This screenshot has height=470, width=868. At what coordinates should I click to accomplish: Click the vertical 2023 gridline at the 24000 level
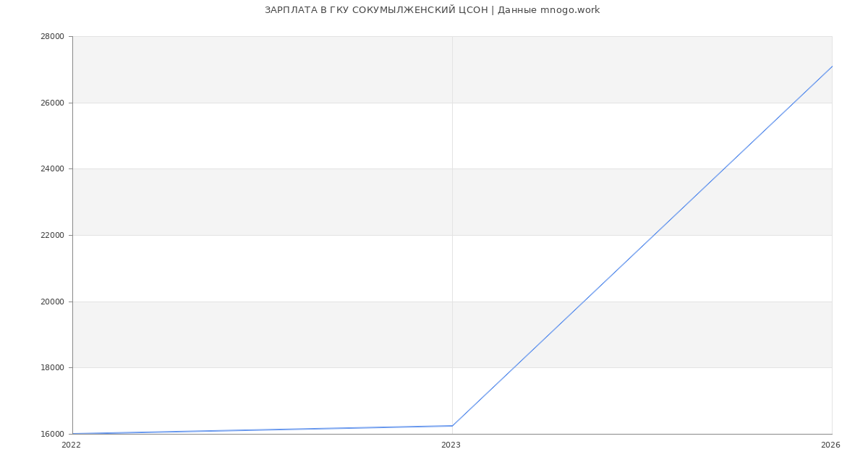tap(452, 169)
